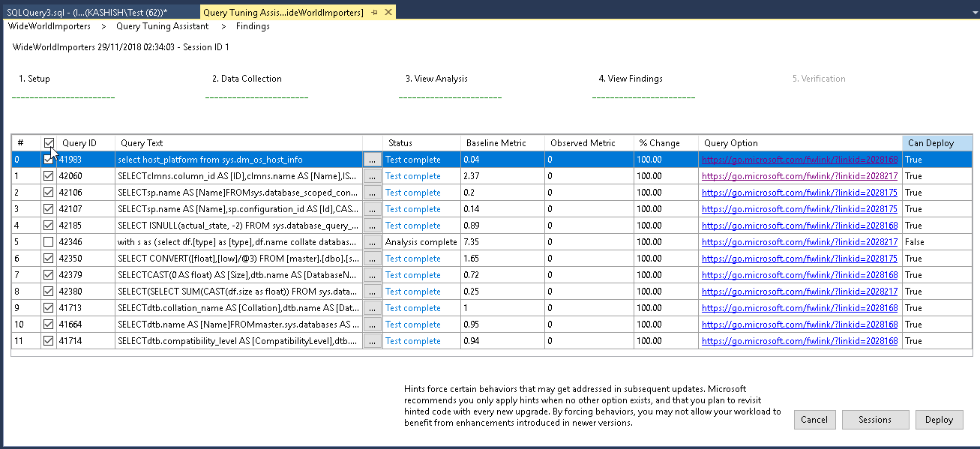Follow the Query Option link for query 42346
This screenshot has height=449, width=980.
click(799, 242)
